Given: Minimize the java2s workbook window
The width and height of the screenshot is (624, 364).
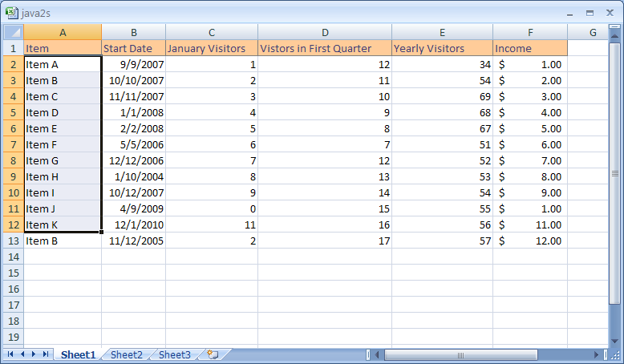Looking at the screenshot, I should (x=570, y=14).
